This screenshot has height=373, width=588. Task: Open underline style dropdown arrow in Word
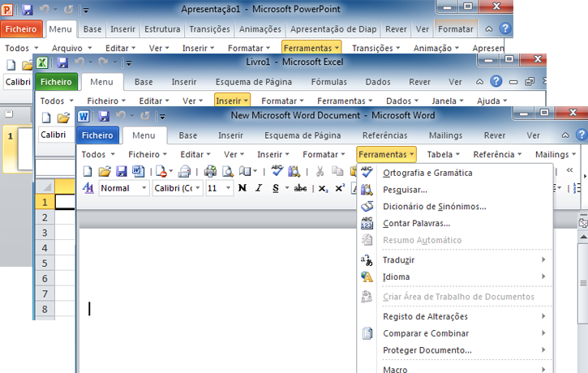(287, 188)
